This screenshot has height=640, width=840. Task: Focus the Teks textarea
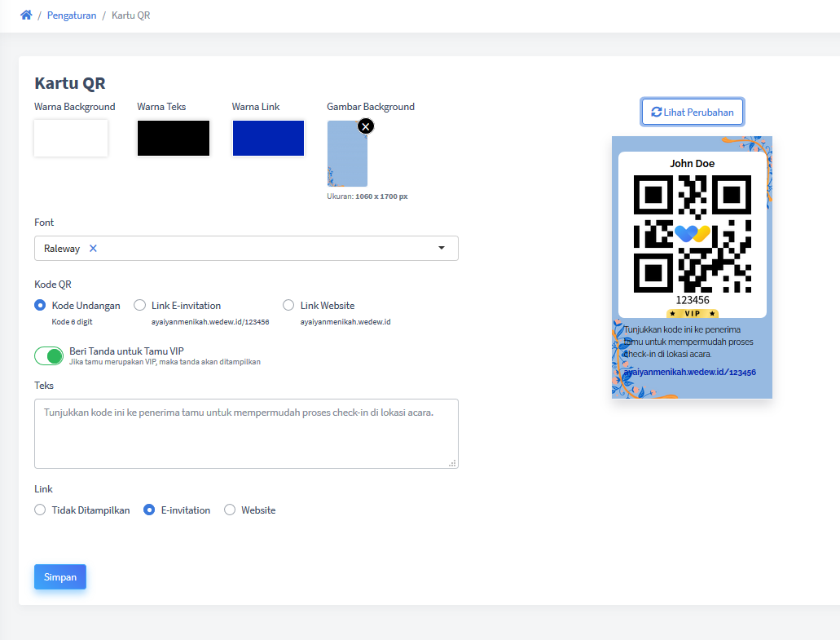(246, 434)
